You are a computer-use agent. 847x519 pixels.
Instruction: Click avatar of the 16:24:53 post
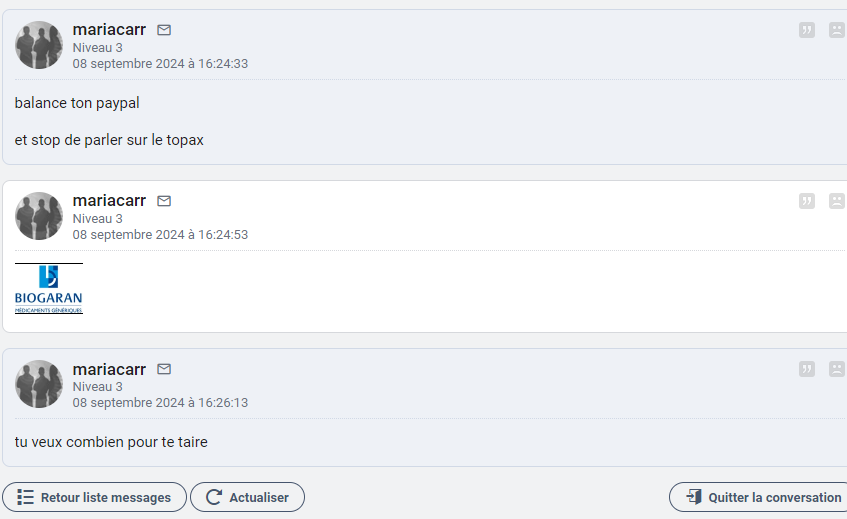tap(39, 216)
